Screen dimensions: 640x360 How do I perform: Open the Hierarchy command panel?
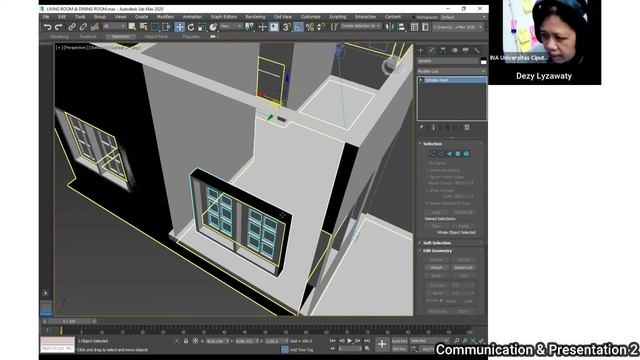click(x=443, y=50)
